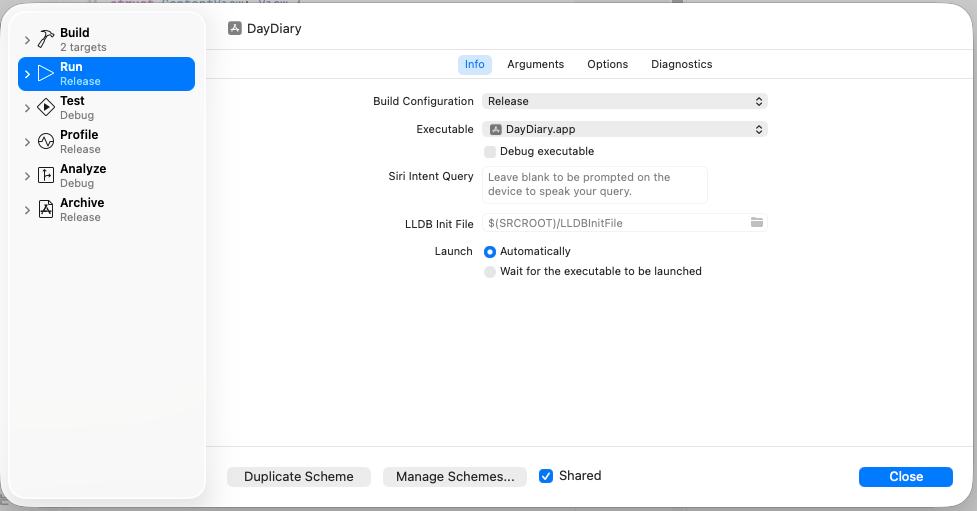
Task: Switch to the Arguments tab
Action: click(x=535, y=64)
